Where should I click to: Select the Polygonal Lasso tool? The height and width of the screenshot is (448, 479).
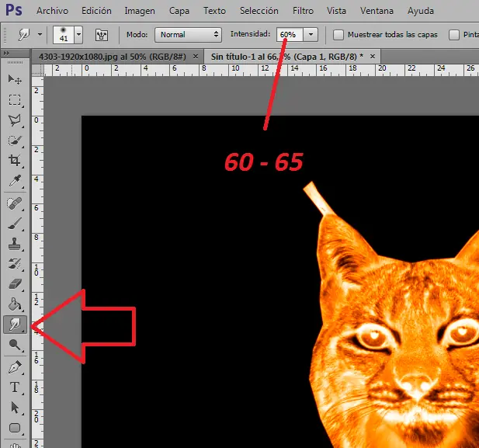pos(14,120)
